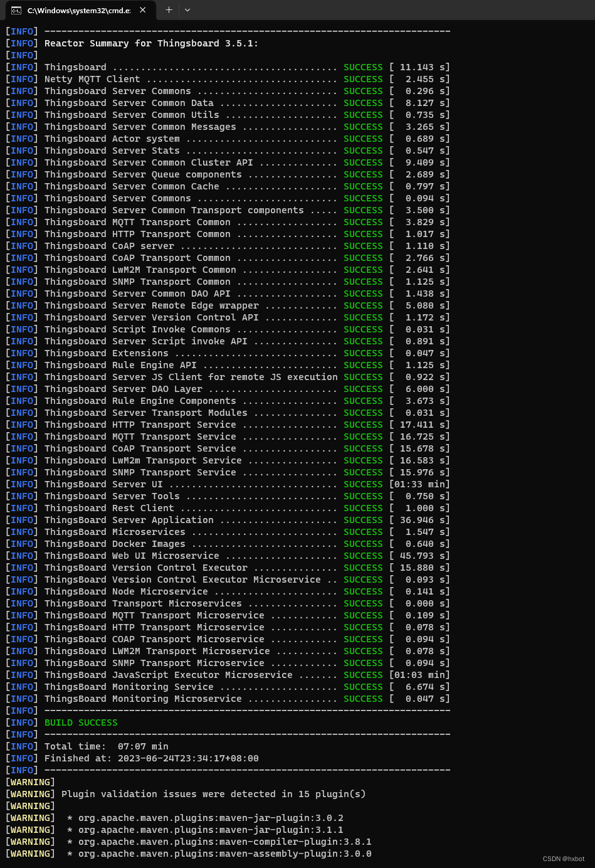Click the CSDN @hxbot watermark text
The width and height of the screenshot is (595, 868).
click(x=563, y=859)
